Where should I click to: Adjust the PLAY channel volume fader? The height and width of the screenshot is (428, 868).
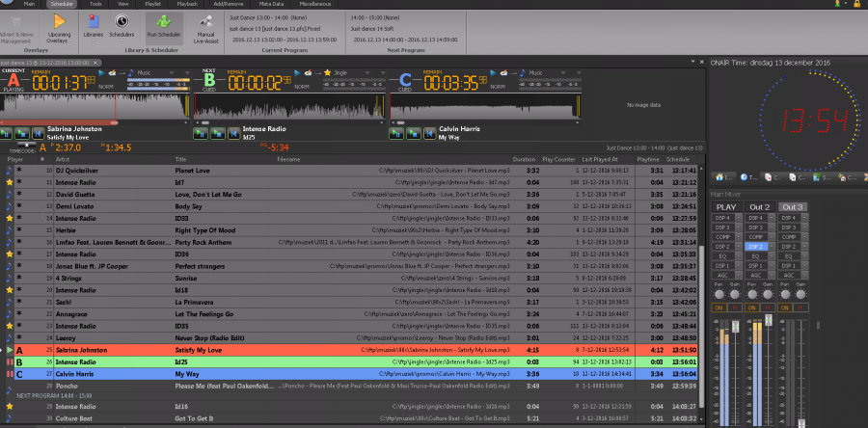735,327
